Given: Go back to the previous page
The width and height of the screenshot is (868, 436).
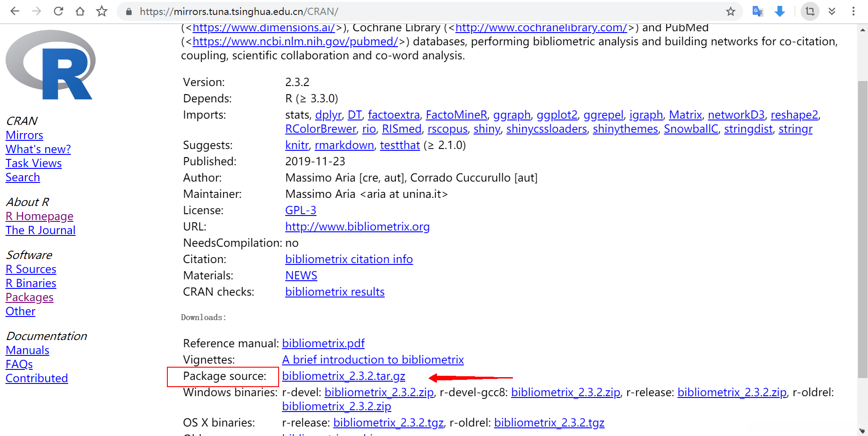Looking at the screenshot, I should [x=15, y=11].
